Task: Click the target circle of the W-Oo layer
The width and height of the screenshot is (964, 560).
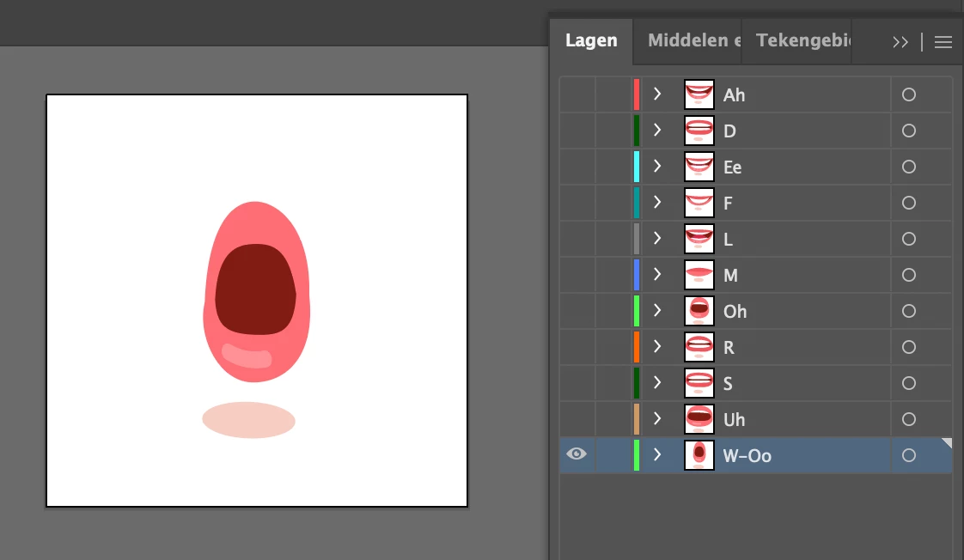Action: click(909, 455)
